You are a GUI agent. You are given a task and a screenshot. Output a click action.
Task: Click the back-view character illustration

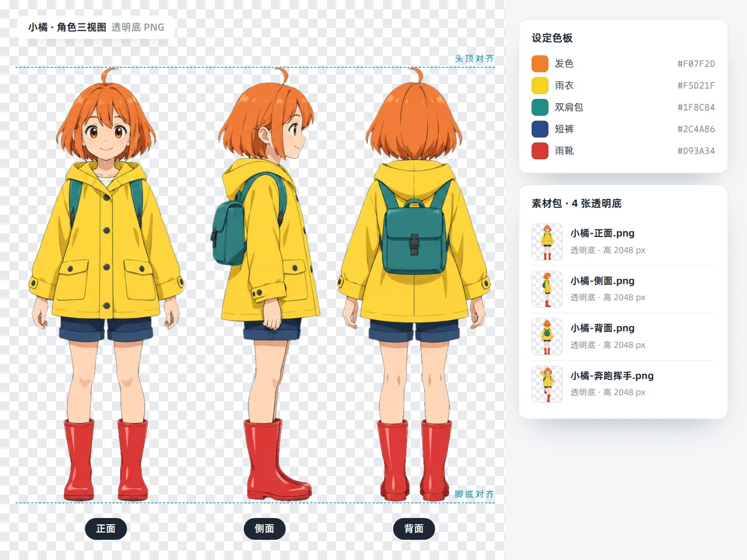click(414, 285)
